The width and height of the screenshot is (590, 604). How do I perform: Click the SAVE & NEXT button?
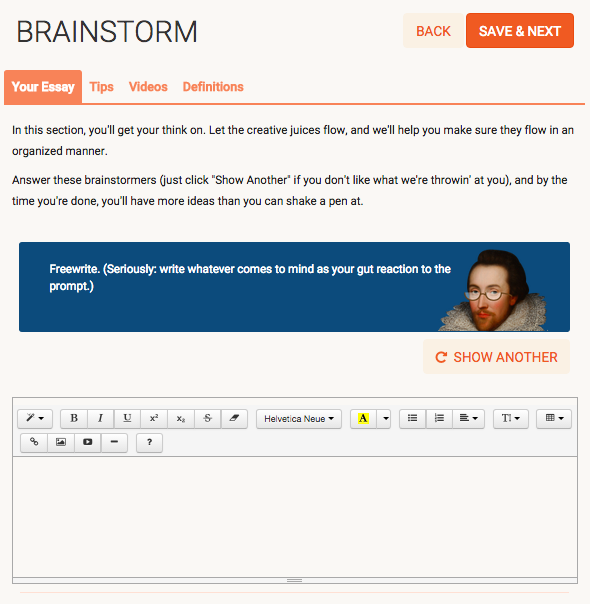[x=520, y=31]
